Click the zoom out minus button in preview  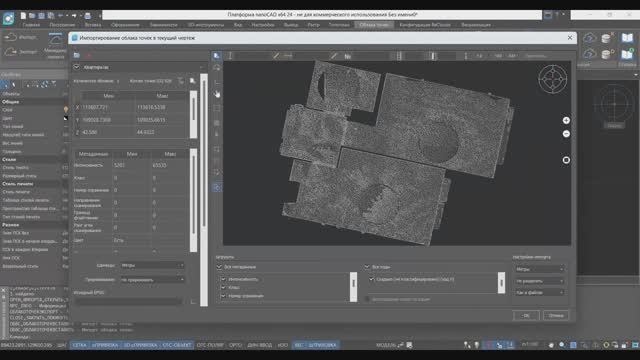566,134
